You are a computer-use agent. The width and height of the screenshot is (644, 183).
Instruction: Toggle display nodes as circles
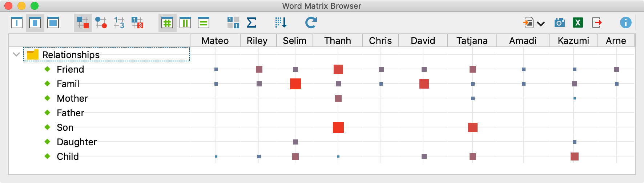101,23
